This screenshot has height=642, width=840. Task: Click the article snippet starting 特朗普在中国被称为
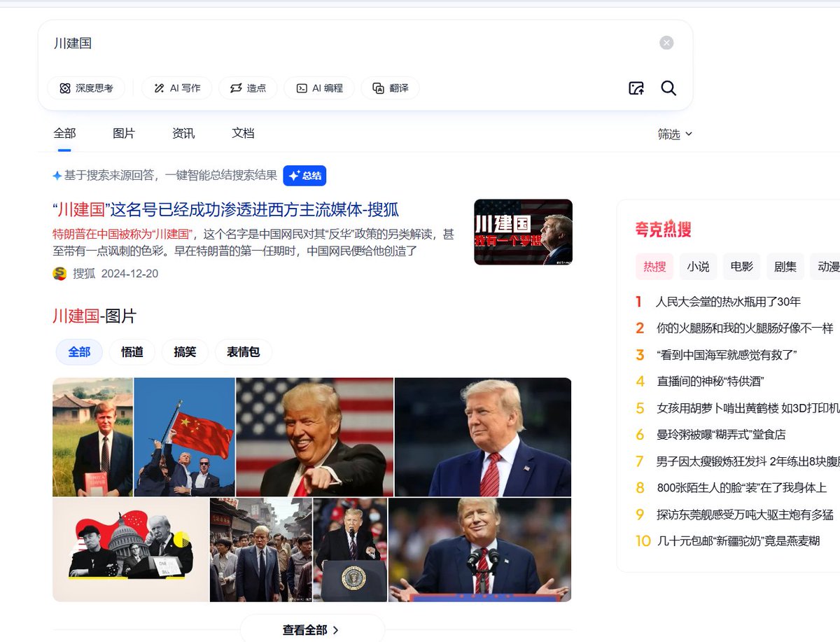pos(253,242)
